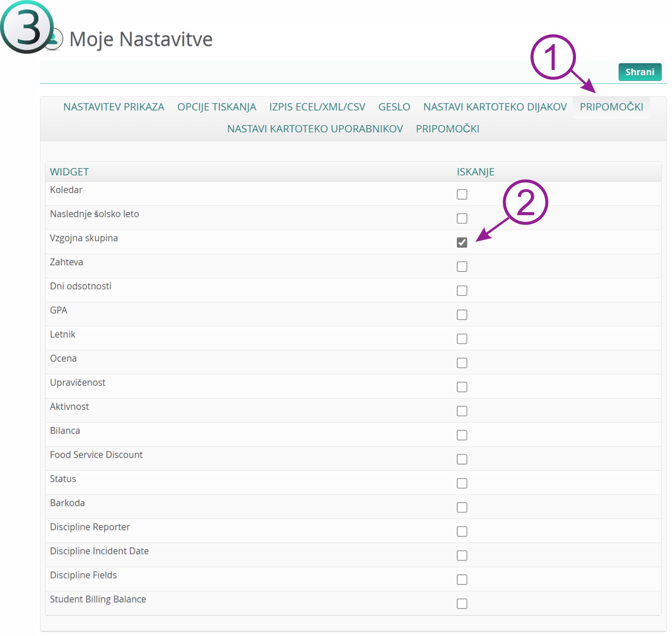The height and width of the screenshot is (636, 672).
Task: Open Nastavi Kartoteko Dijakov tab
Action: (495, 107)
